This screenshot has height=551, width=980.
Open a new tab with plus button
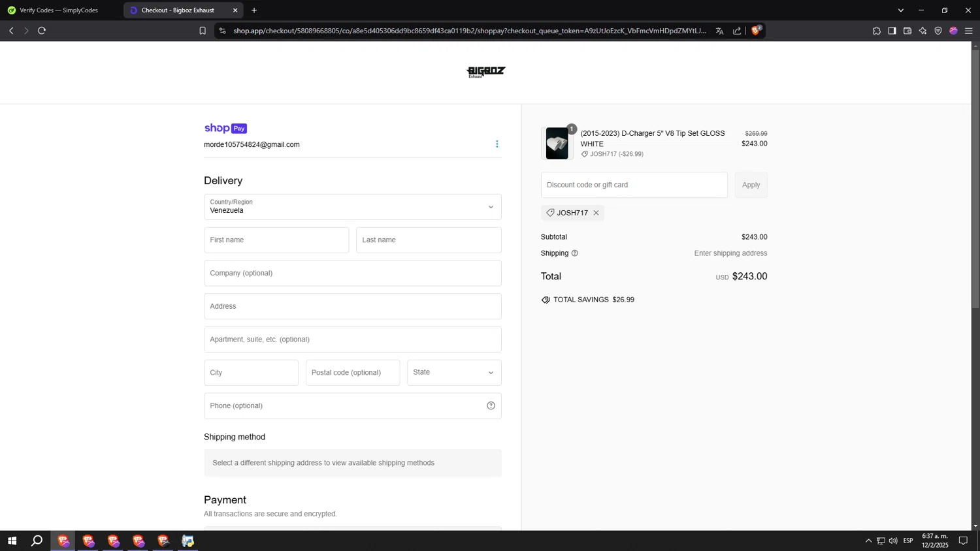[x=254, y=10]
